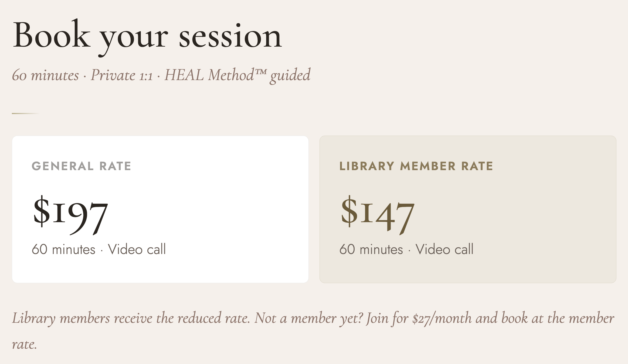Image resolution: width=628 pixels, height=364 pixels.
Task: Click the short gold divider line
Action: (x=26, y=114)
